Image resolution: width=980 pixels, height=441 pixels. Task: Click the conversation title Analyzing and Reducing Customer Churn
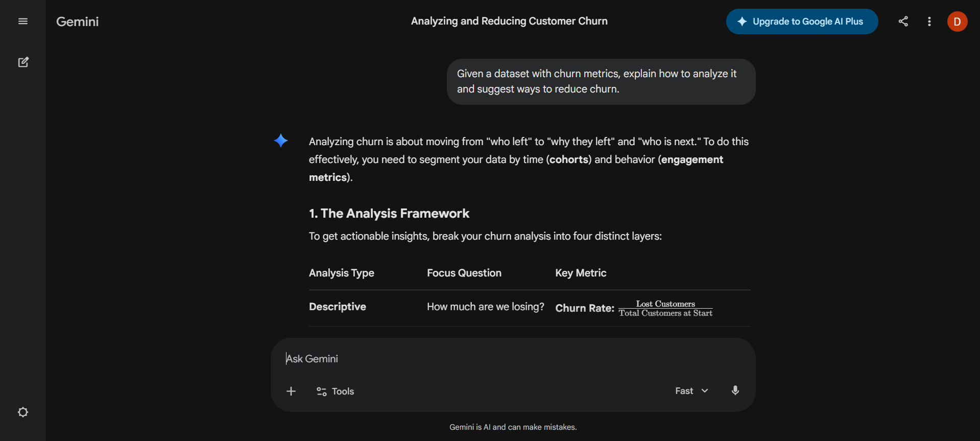(509, 21)
